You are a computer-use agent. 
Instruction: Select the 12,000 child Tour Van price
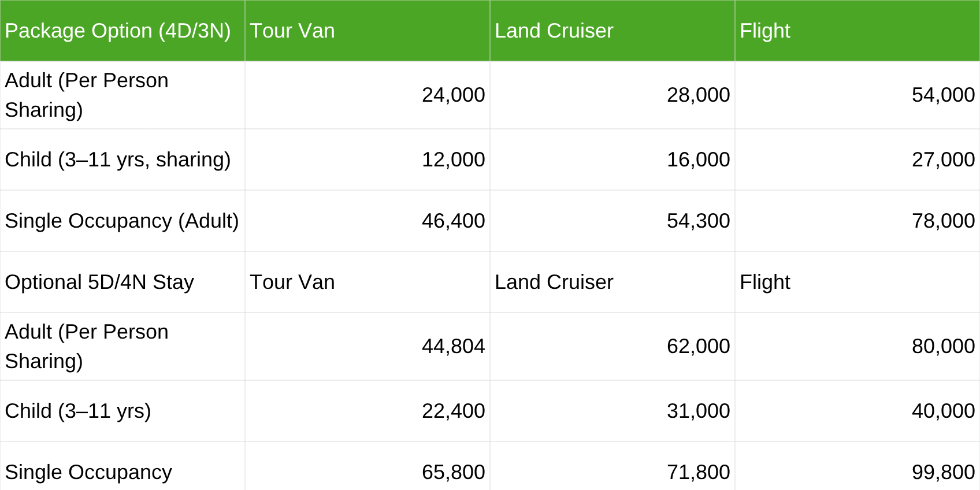point(453,159)
